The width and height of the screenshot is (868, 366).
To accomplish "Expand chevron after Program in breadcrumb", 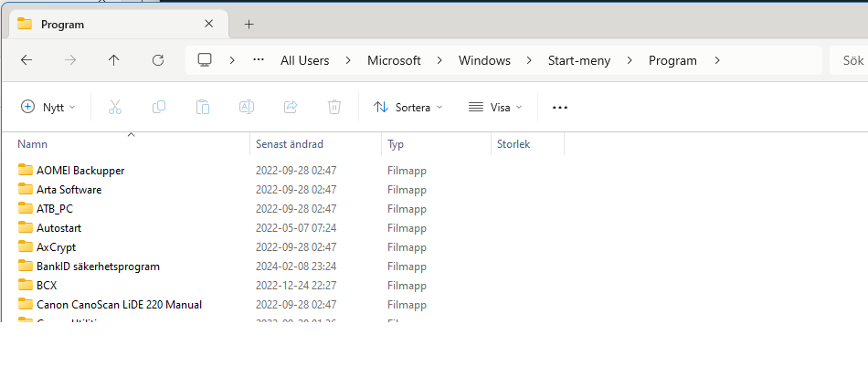I will pos(717,61).
